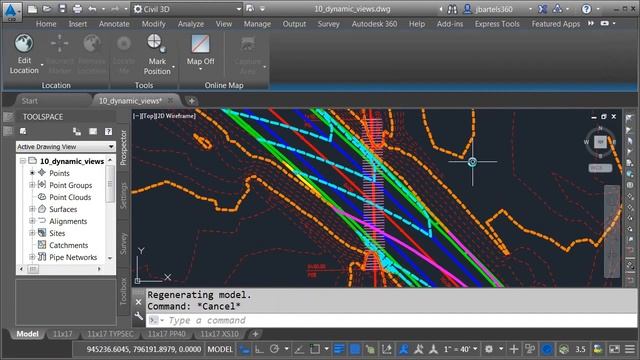
Task: Switch to the 11x17 PP40 layout tab
Action: click(166, 334)
